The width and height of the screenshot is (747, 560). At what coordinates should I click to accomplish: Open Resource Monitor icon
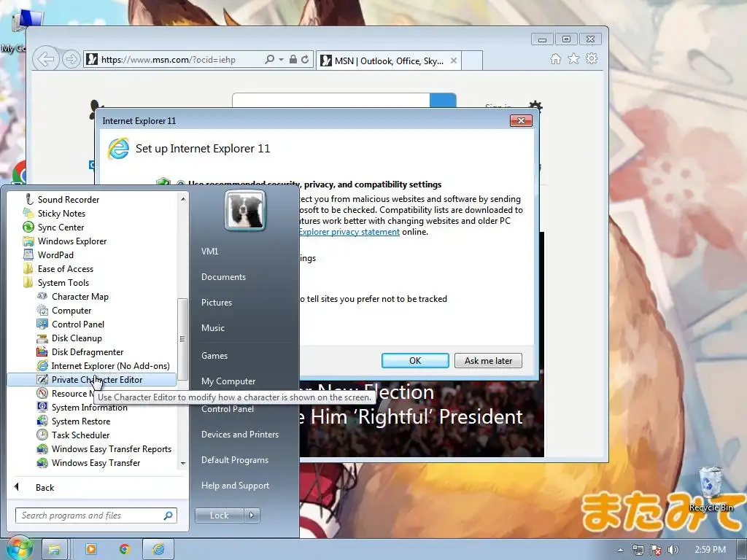[42, 393]
